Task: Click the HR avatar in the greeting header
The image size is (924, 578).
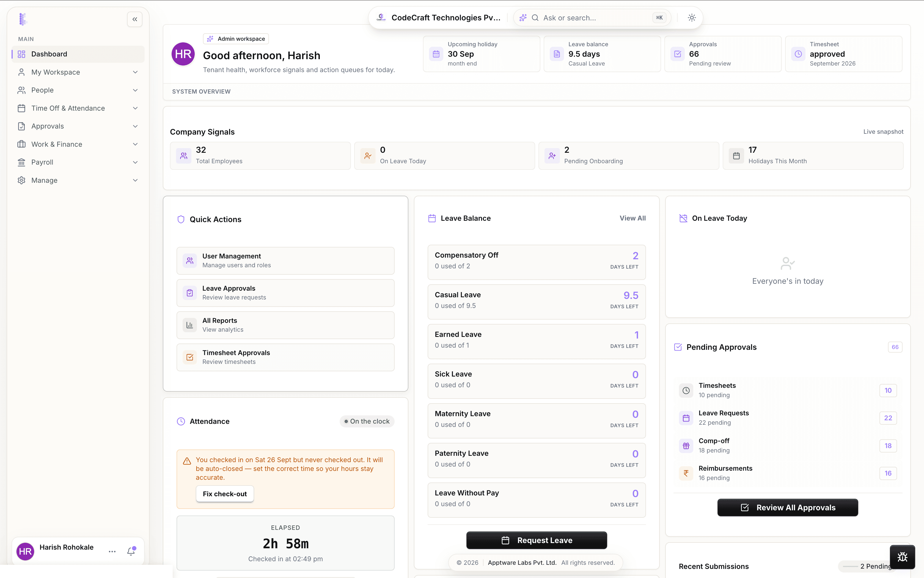Action: point(183,54)
